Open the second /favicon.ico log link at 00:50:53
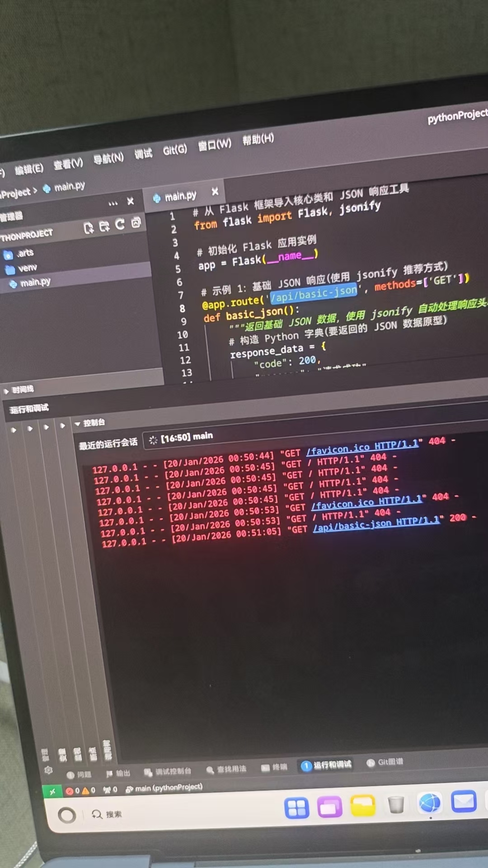This screenshot has height=868, width=488. pos(366,502)
